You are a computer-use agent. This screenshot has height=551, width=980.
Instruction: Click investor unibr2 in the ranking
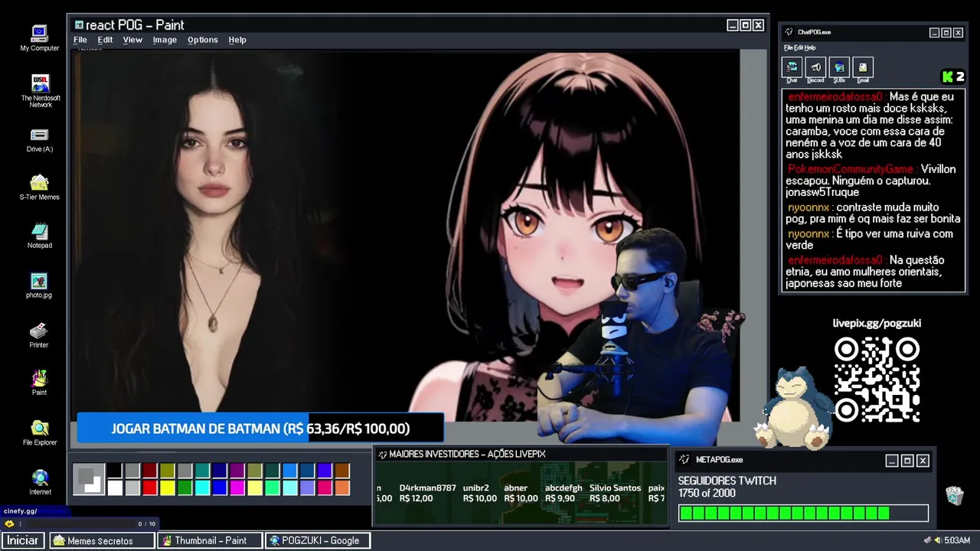[479, 493]
